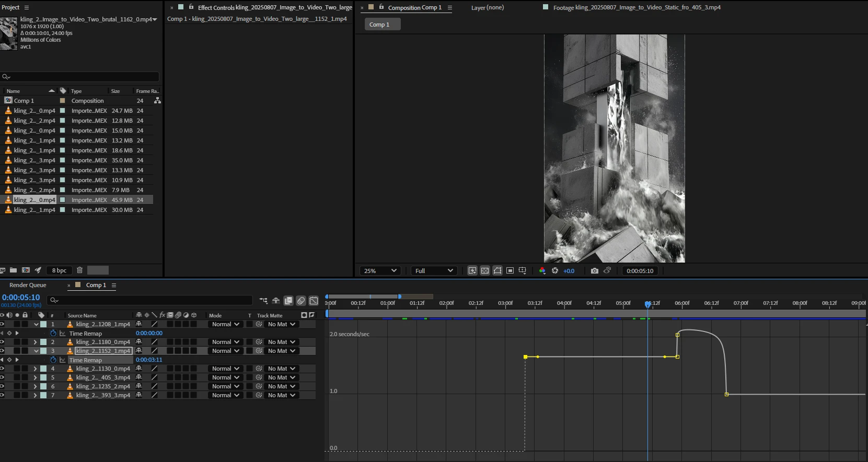Click current time indicator on time ruler
Image resolution: width=868 pixels, height=462 pixels.
[x=647, y=303]
